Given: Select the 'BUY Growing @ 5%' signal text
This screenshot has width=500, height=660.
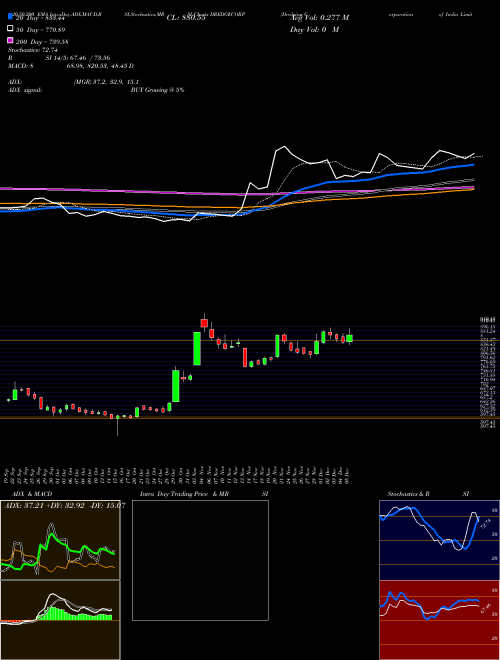Looking at the screenshot, I should (x=157, y=90).
